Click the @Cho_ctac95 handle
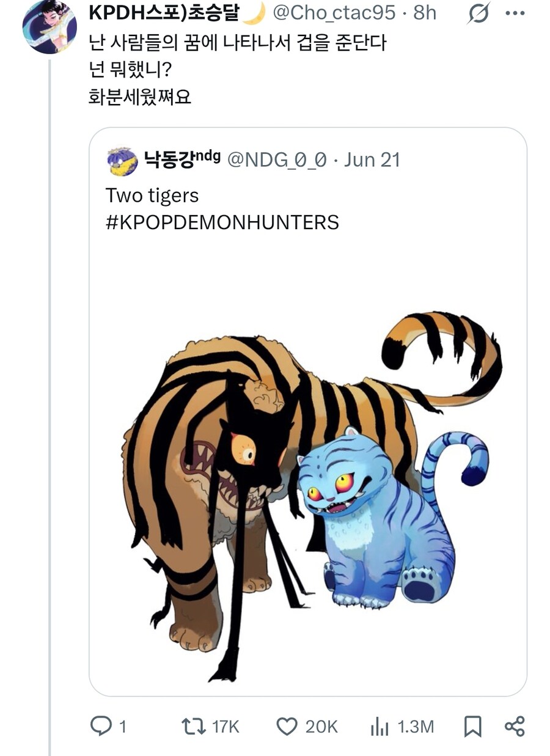 click(x=334, y=12)
